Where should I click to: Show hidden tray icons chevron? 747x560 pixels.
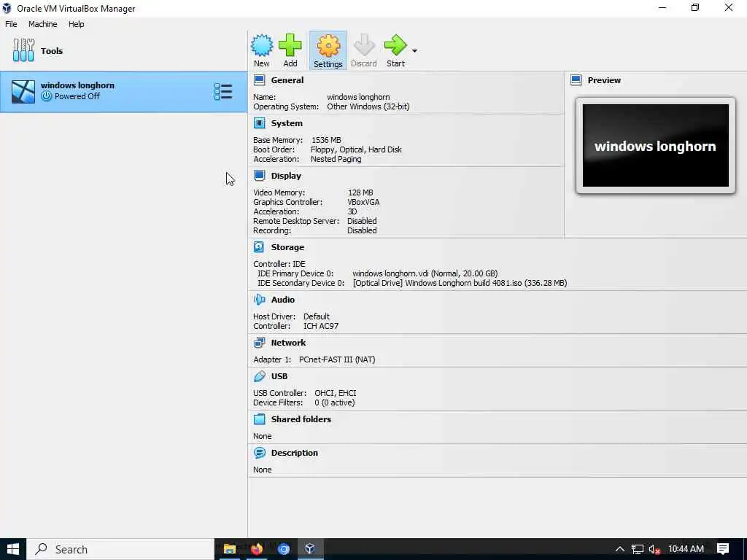pyautogui.click(x=619, y=549)
